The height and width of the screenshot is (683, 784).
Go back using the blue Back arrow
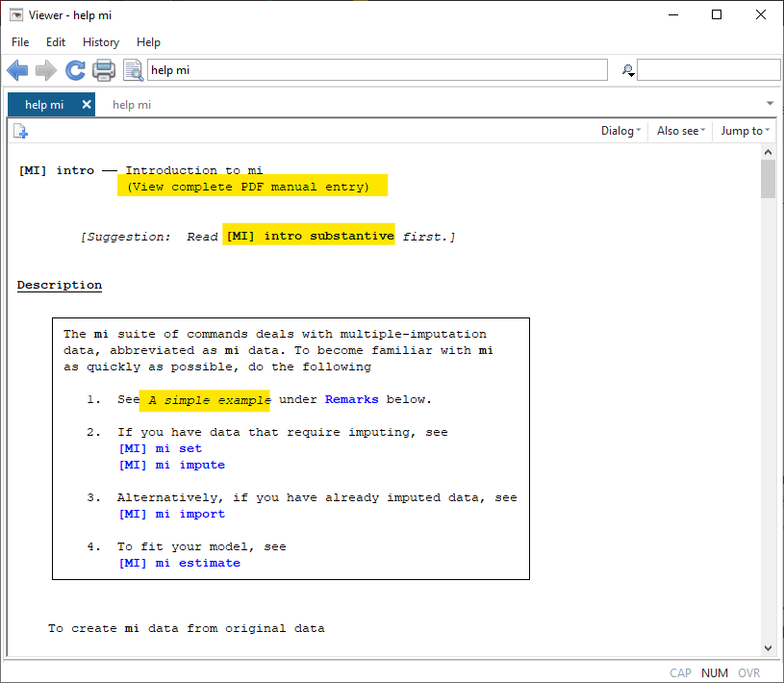click(x=17, y=70)
